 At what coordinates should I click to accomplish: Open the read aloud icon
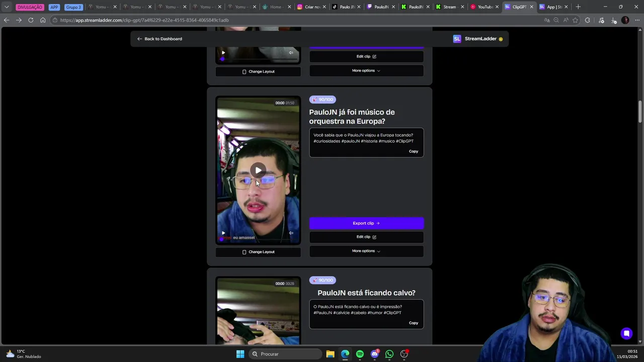click(x=566, y=20)
